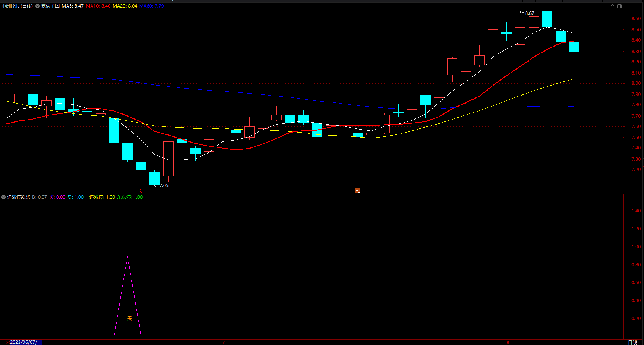Image resolution: width=644 pixels, height=345 pixels.
Task: Click the B: 0.07 indicator value
Action: click(x=39, y=197)
